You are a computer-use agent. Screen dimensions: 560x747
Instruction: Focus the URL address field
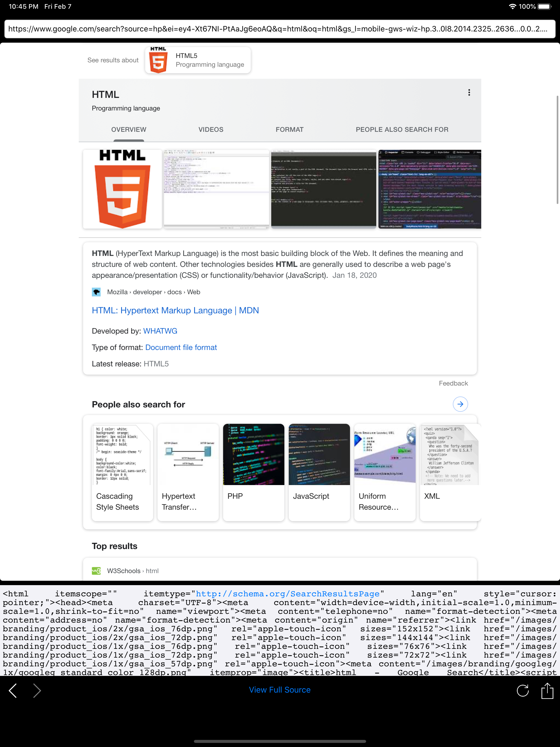click(280, 29)
